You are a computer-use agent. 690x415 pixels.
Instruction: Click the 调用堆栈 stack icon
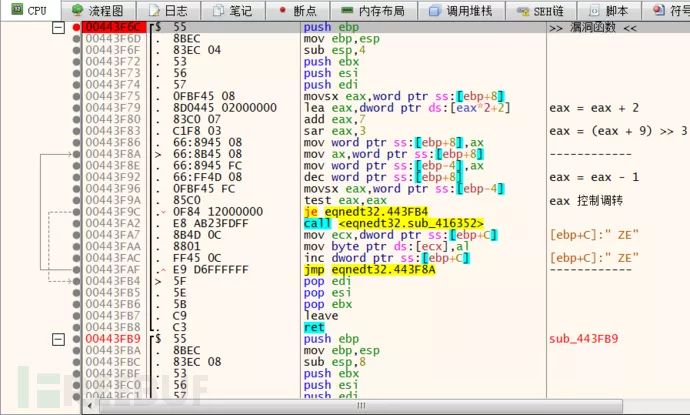(434, 11)
